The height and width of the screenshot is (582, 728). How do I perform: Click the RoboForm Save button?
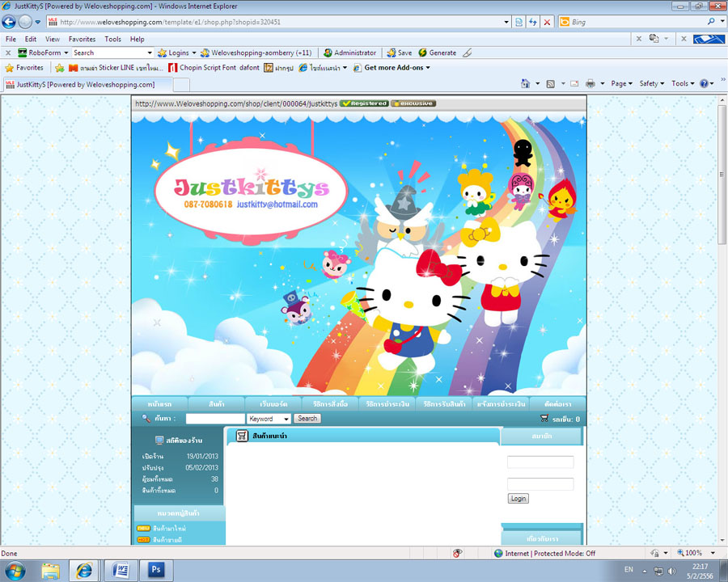400,53
